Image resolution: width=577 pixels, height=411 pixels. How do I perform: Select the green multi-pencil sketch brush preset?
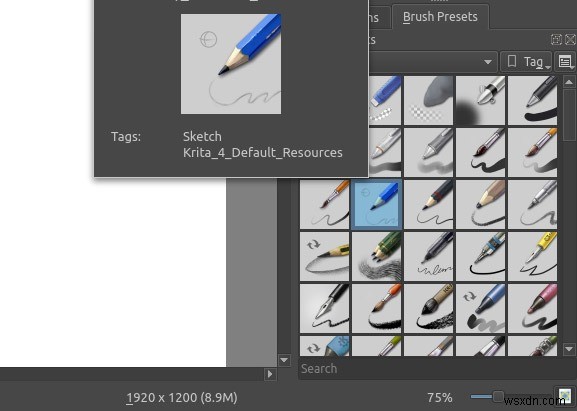tap(377, 256)
